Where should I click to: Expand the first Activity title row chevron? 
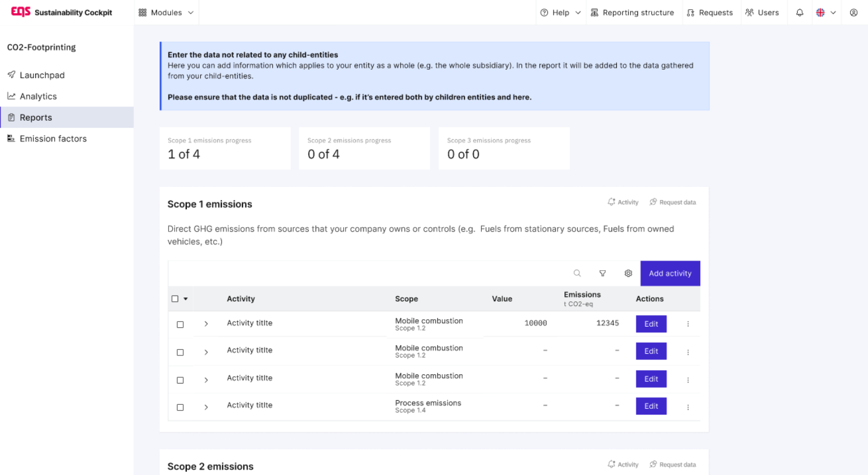(206, 324)
